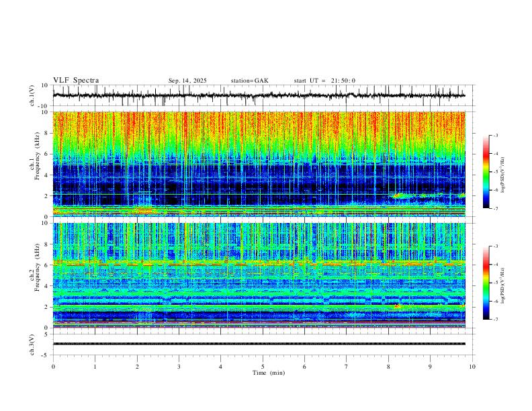Click time axis tick label "5"
Image resolution: width=532 pixels, height=411 pixels.
[x=263, y=367]
